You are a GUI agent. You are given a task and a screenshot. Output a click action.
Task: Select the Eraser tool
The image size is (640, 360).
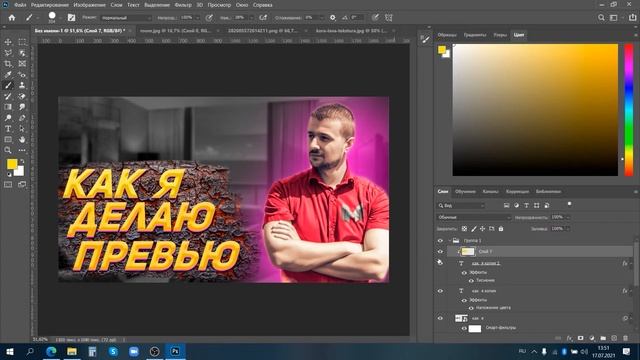coord(22,96)
